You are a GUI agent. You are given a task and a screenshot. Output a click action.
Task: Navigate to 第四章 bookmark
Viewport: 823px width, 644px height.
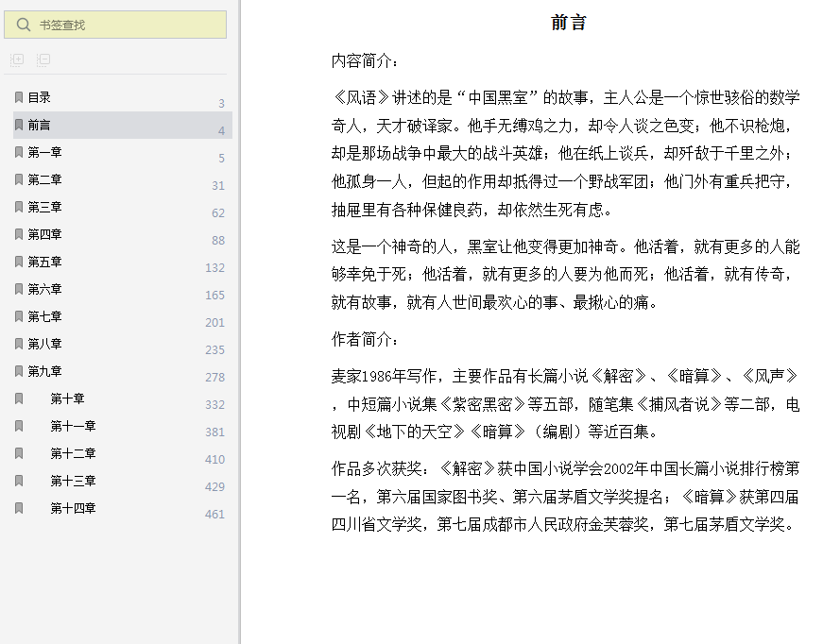coord(45,234)
